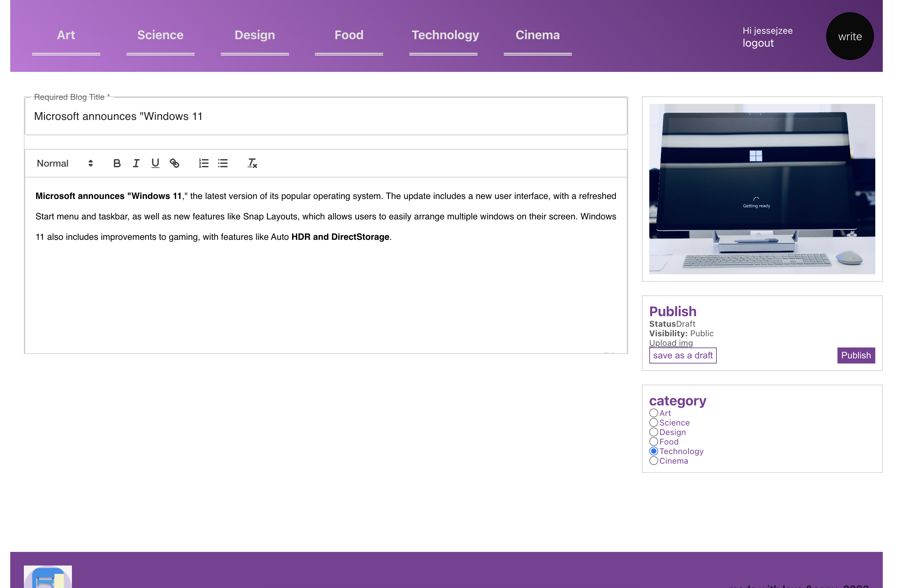This screenshot has height=588, width=923.
Task: Create a bulleted list
Action: click(x=223, y=164)
